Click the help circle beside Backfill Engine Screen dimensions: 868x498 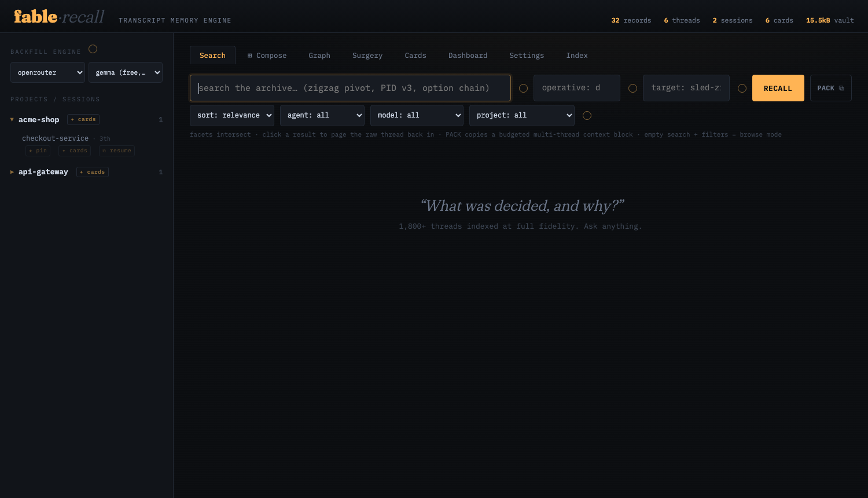93,49
